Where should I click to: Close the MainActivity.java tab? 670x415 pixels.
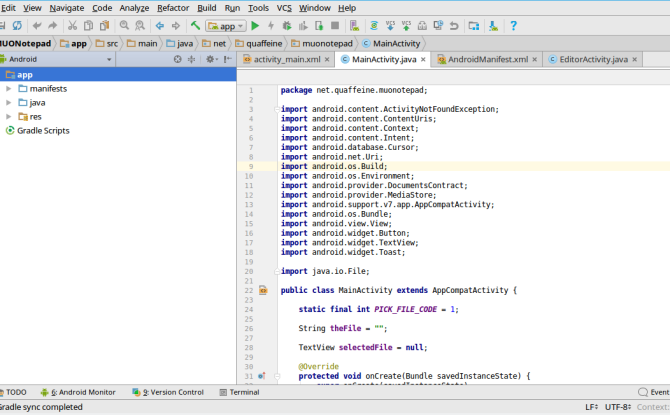tap(423, 60)
